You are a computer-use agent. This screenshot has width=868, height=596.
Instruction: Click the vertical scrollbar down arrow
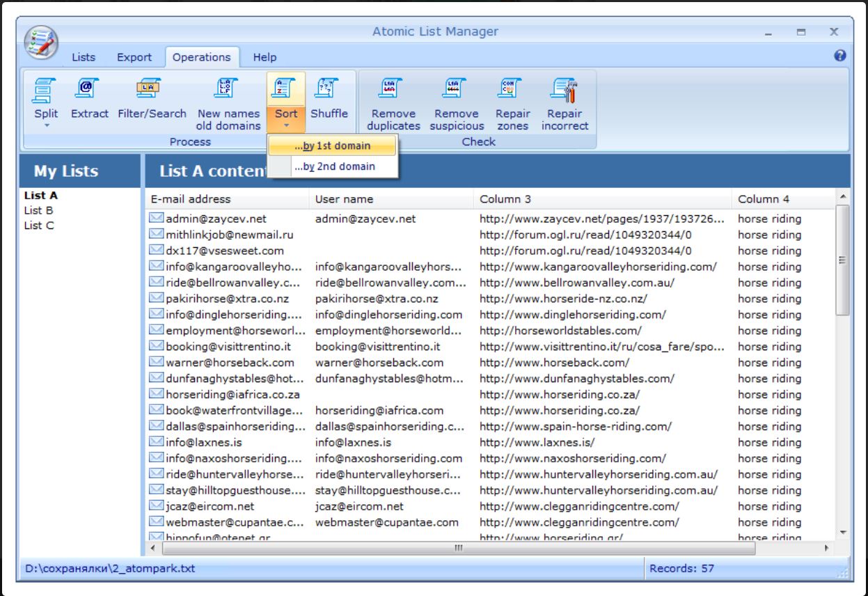(x=843, y=533)
